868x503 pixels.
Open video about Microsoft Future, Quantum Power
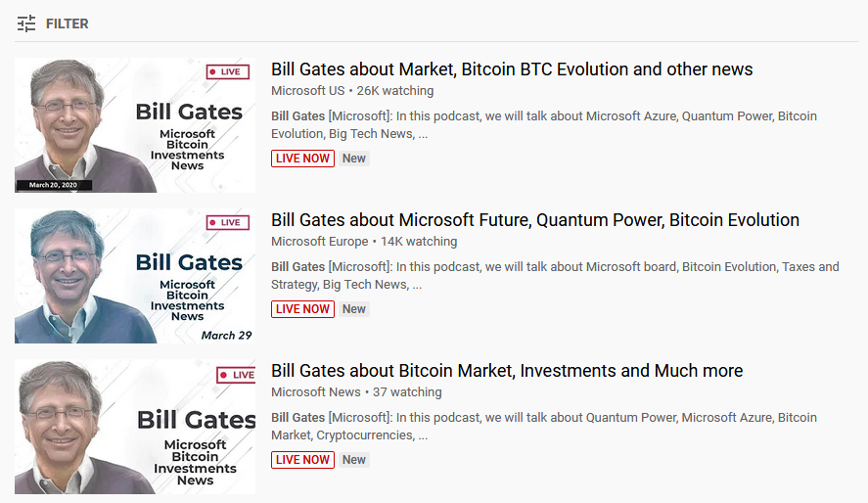pos(535,220)
